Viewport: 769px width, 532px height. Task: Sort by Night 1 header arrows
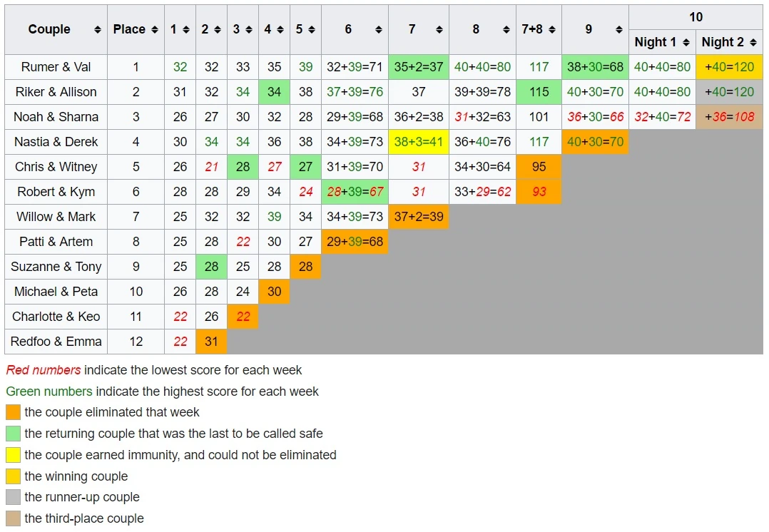[686, 43]
